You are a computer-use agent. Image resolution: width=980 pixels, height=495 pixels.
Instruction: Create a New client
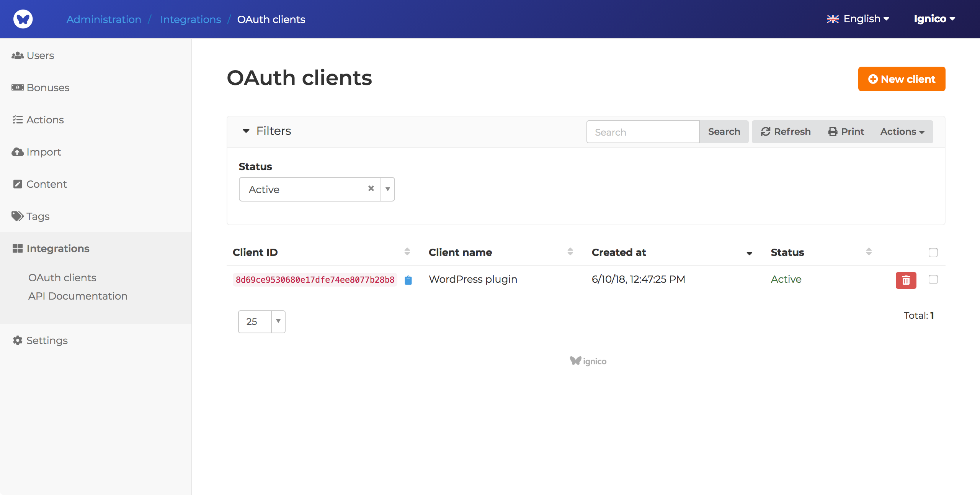coord(902,79)
